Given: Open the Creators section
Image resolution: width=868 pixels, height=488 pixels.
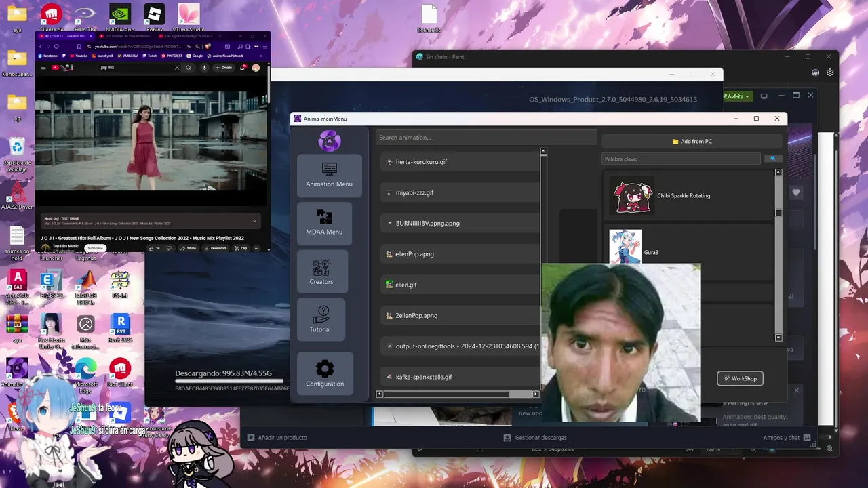Looking at the screenshot, I should click(x=321, y=272).
